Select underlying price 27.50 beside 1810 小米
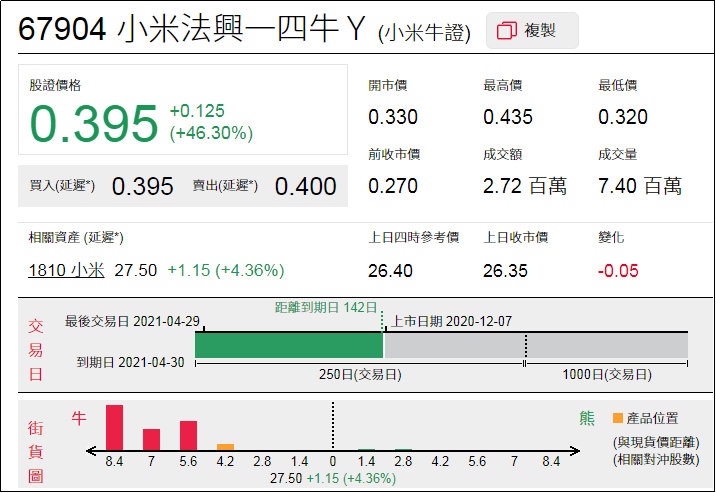 136,270
